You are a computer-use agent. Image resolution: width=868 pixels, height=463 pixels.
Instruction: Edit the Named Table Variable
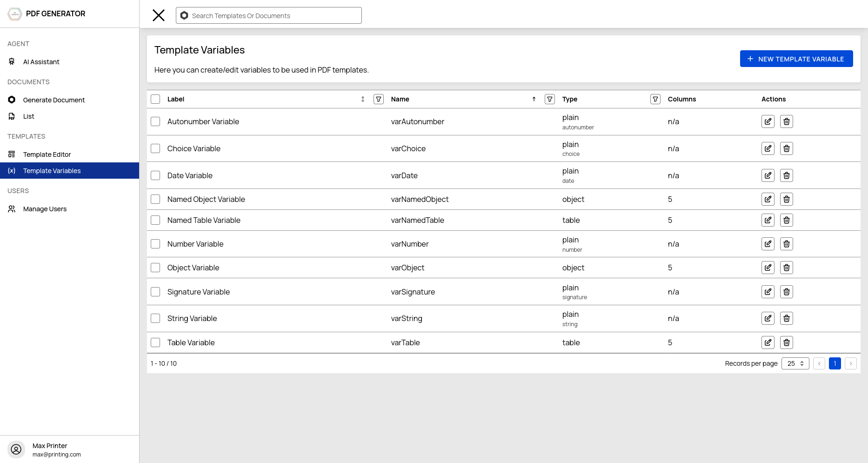(x=768, y=220)
